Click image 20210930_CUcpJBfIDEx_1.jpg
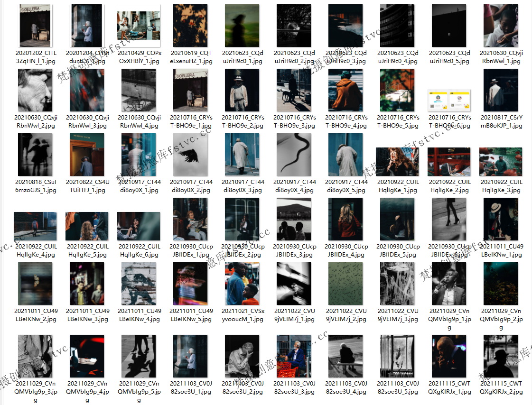Image resolution: width=532 pixels, height=405 pixels. 190,219
